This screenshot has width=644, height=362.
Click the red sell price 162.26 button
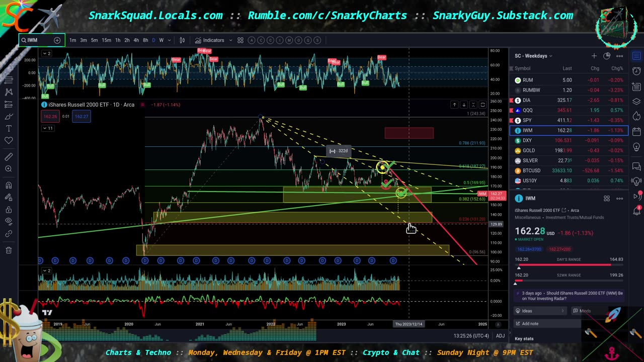coord(50,116)
